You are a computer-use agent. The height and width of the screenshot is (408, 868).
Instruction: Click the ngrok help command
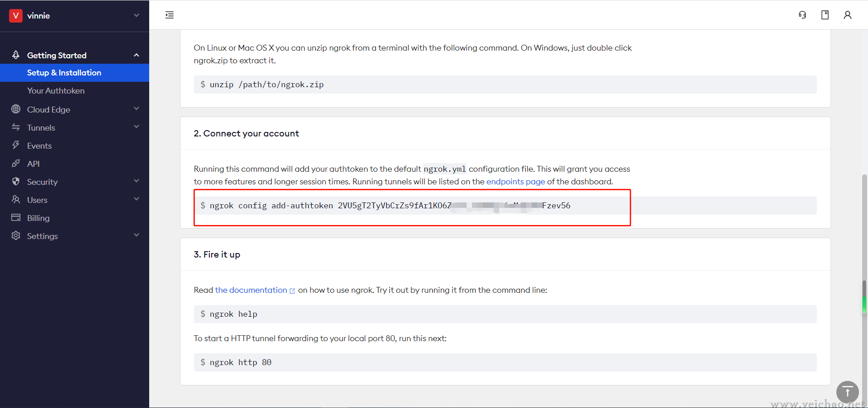tap(233, 314)
